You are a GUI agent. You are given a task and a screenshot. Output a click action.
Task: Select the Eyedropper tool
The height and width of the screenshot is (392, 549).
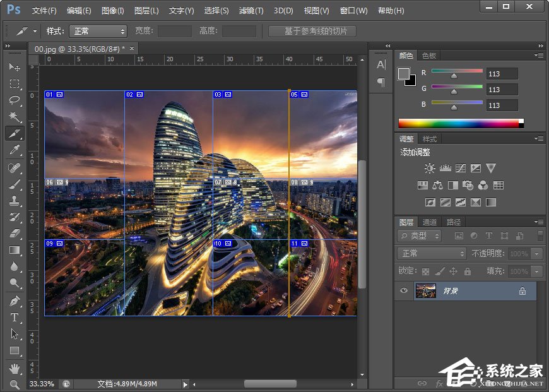click(15, 150)
